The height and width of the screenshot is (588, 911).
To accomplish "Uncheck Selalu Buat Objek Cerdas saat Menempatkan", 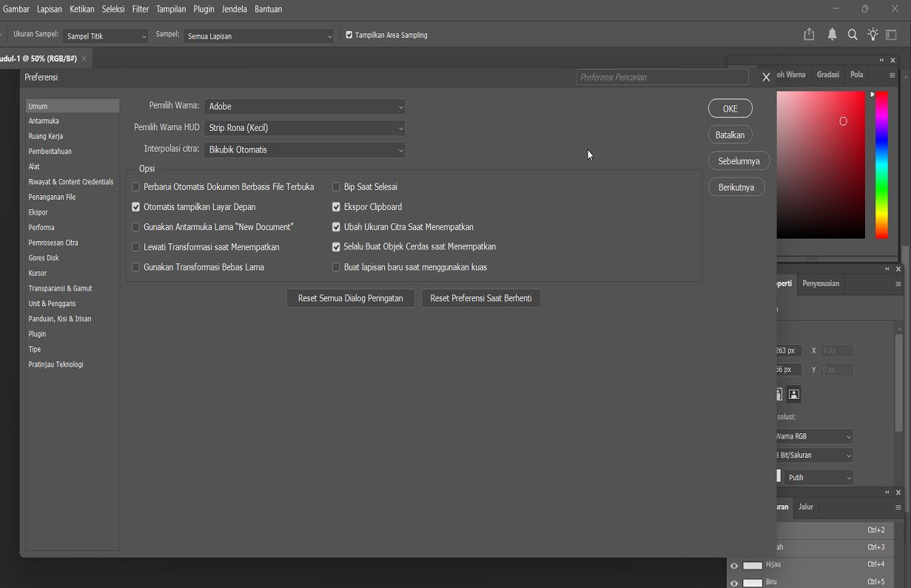I will (336, 247).
